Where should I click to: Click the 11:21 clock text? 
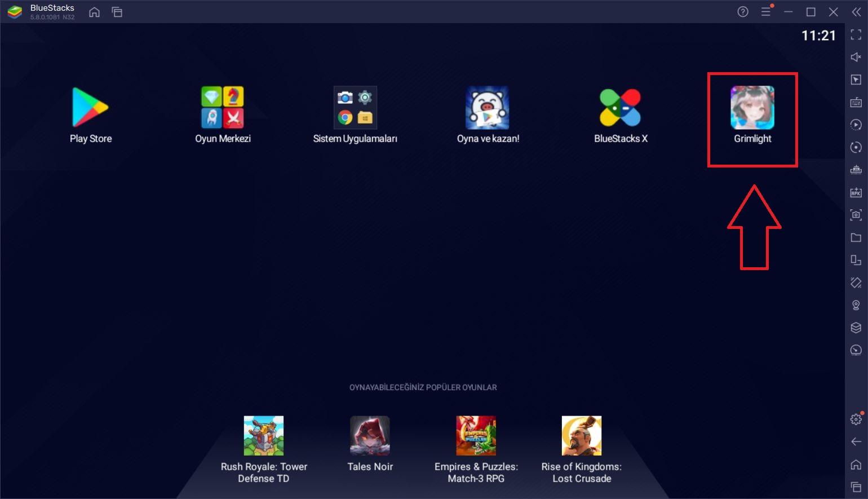819,36
